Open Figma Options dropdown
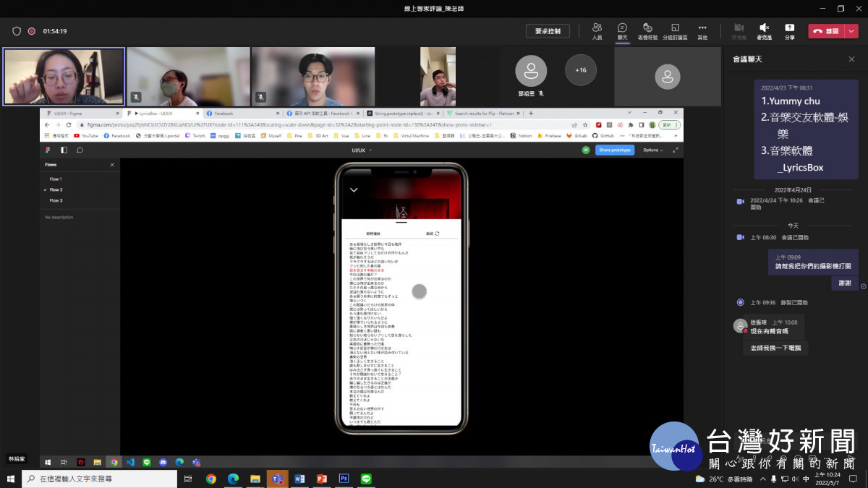 [x=652, y=150]
